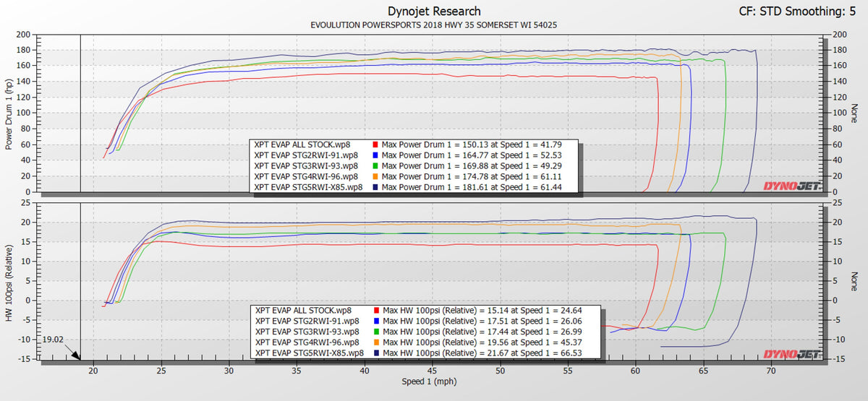Click the 19.02 cursor speed readout
Screen dimensions: 868x401
pyautogui.click(x=53, y=338)
